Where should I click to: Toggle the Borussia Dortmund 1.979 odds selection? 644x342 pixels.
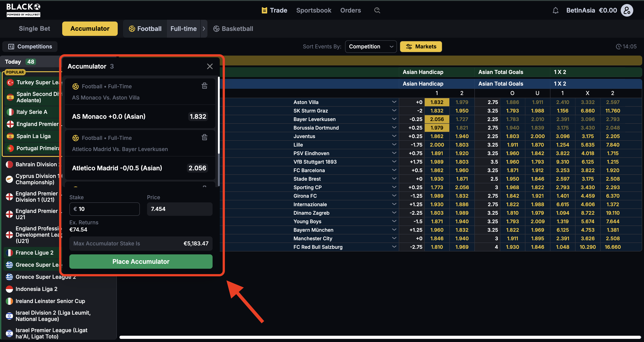pyautogui.click(x=437, y=128)
